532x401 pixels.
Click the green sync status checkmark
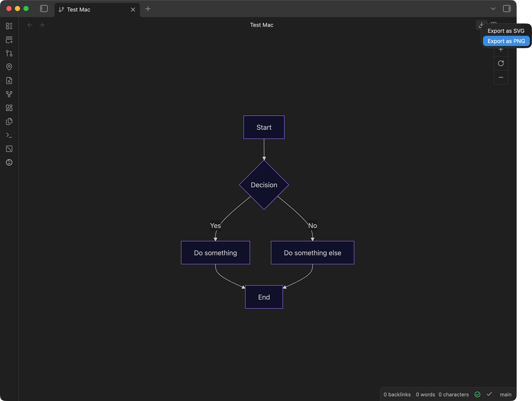click(x=477, y=395)
